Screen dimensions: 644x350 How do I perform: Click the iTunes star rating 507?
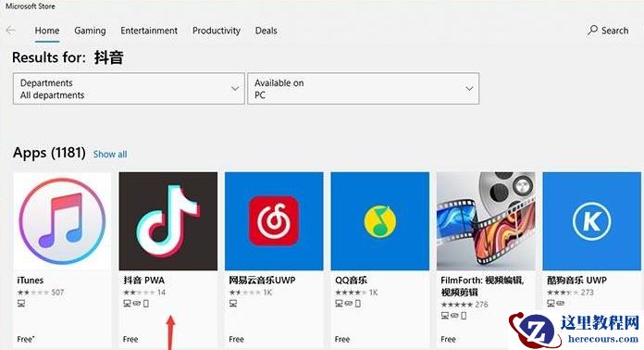click(x=41, y=293)
